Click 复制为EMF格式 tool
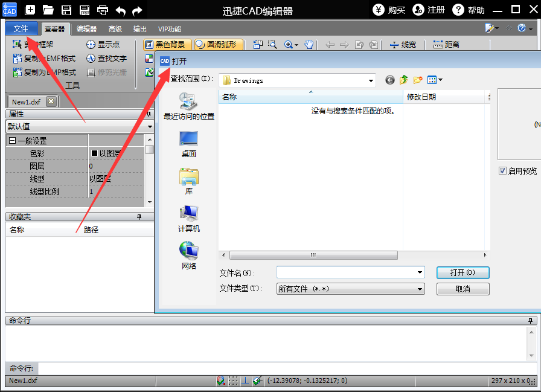 click(x=44, y=59)
